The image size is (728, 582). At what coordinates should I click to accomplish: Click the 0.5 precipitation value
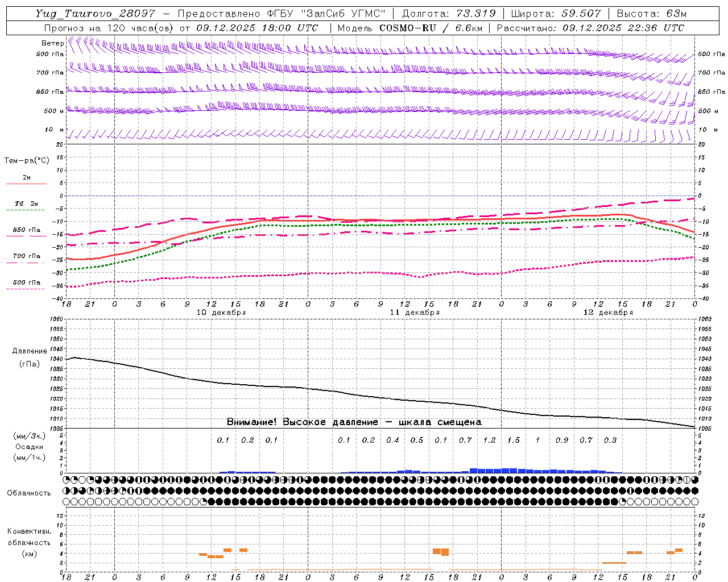[x=417, y=440]
